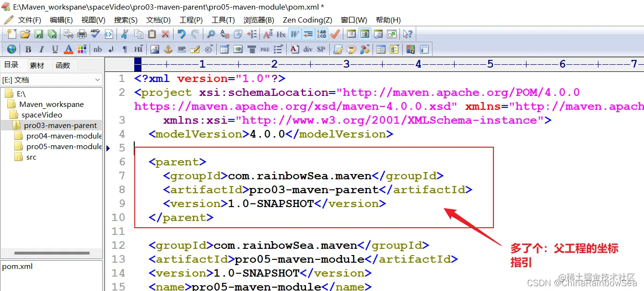Open the 搜索(S) menu
644x291 pixels.
click(126, 20)
